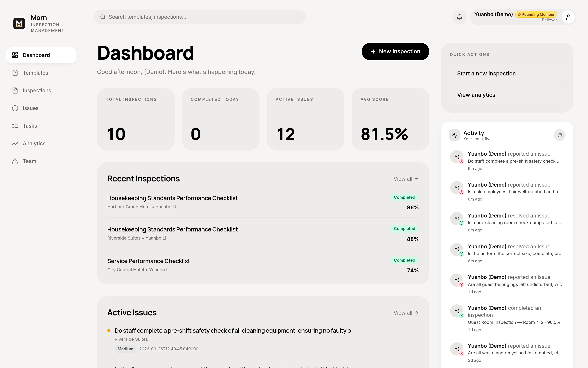Open the user profile avatar icon
Screen dimensions: 588x368
(568, 17)
